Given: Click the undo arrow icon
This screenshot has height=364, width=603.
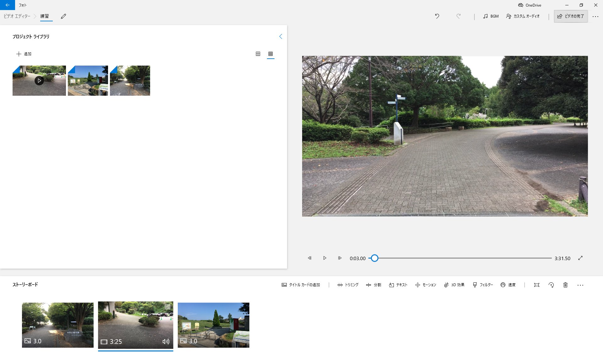Looking at the screenshot, I should tap(437, 16).
